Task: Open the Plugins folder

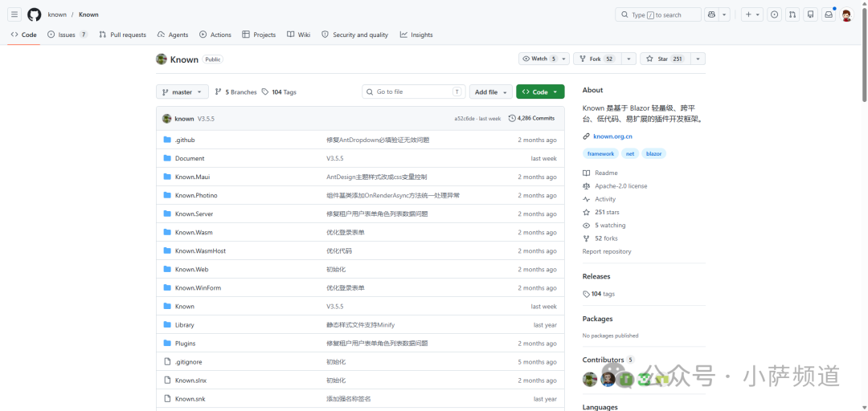Action: [185, 344]
